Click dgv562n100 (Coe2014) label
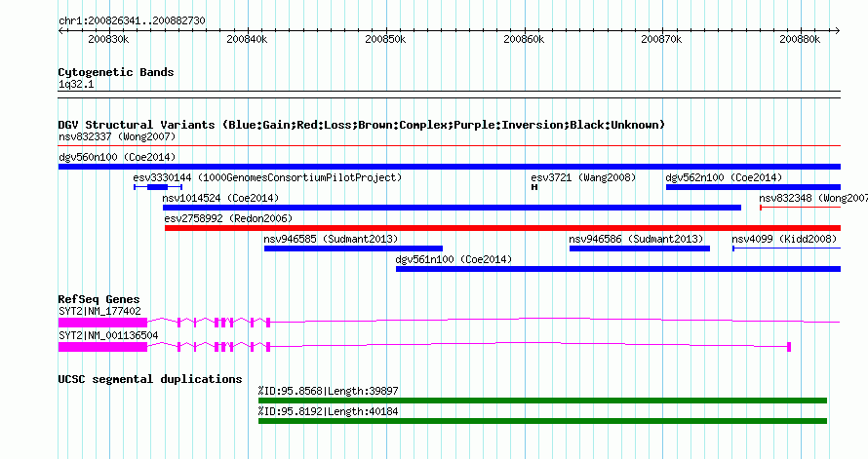868x459 pixels. 724,177
